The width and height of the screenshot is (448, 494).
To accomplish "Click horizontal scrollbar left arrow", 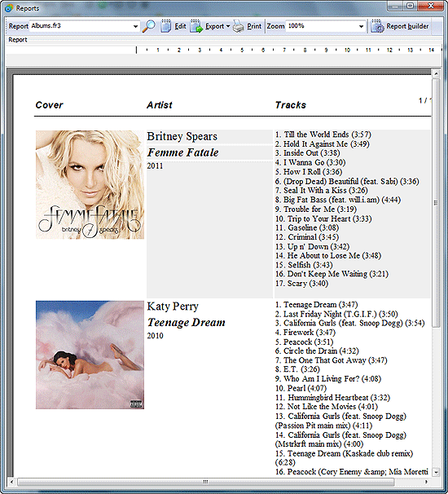I will pyautogui.click(x=12, y=482).
